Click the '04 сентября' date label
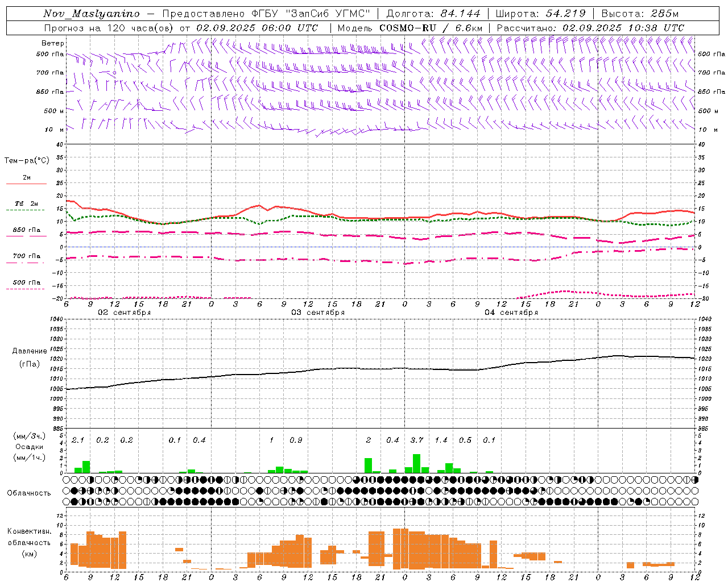 pyautogui.click(x=511, y=313)
